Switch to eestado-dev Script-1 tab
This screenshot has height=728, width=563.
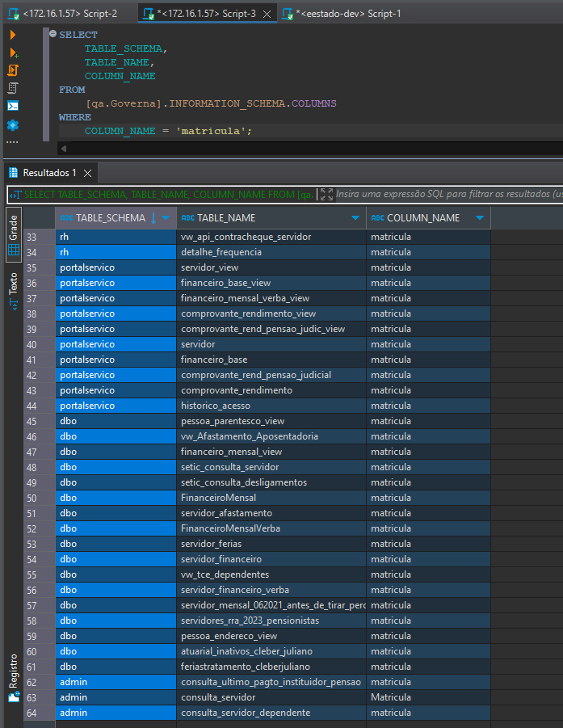tap(342, 14)
